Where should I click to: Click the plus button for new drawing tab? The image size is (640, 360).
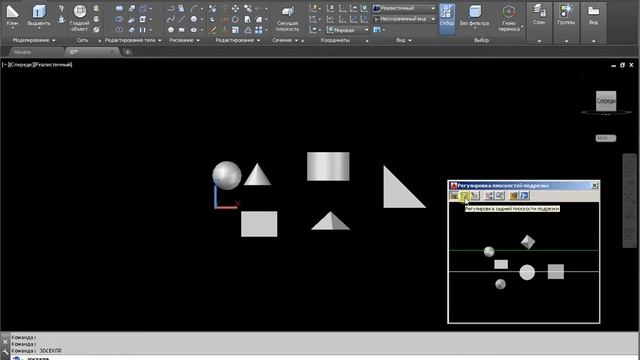point(127,52)
